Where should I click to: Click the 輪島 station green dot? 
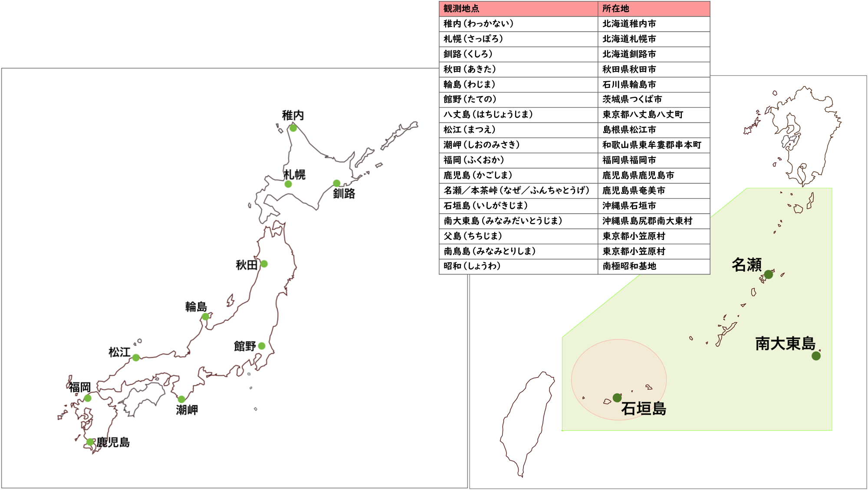click(x=205, y=317)
